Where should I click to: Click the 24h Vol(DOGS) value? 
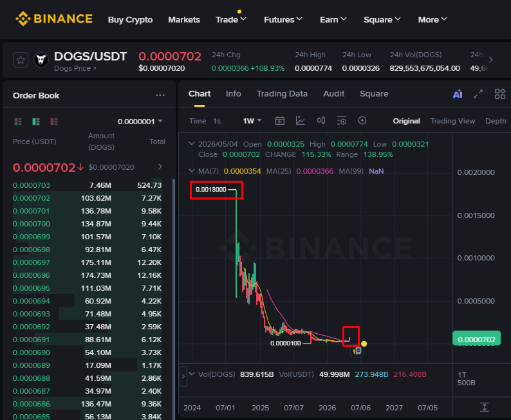coord(425,68)
